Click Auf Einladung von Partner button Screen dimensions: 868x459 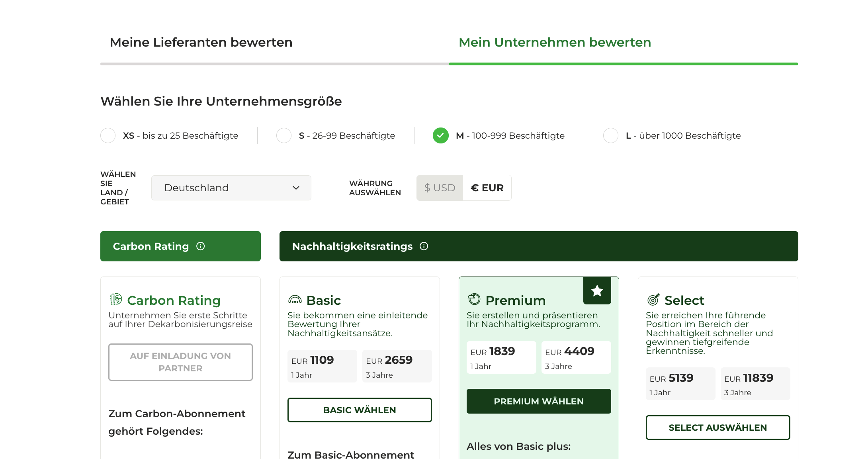[x=180, y=362]
